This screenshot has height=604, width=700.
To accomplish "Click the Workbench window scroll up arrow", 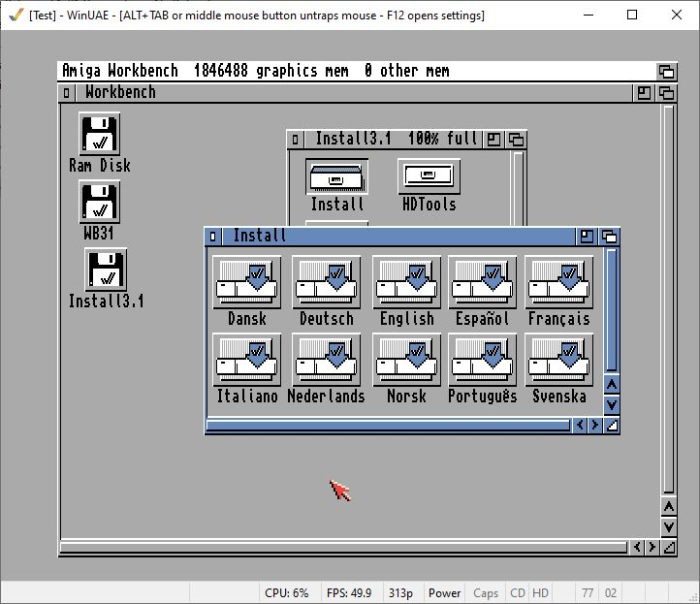I will (669, 507).
